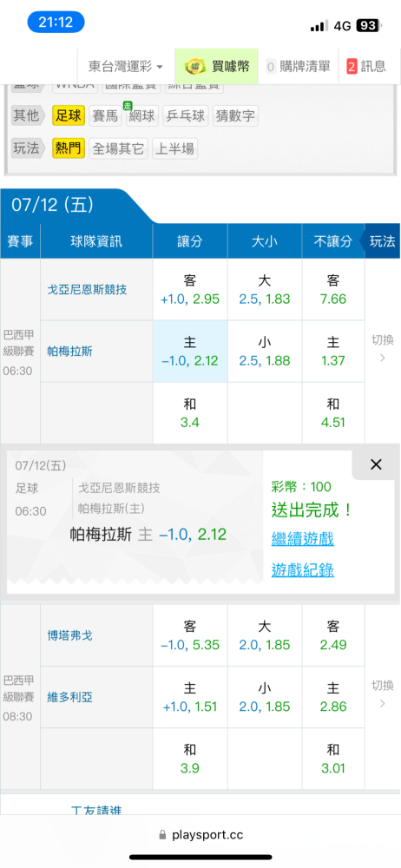Pick 小 2.5, 1.88 under bet
This screenshot has width=401, height=868.
(x=265, y=352)
